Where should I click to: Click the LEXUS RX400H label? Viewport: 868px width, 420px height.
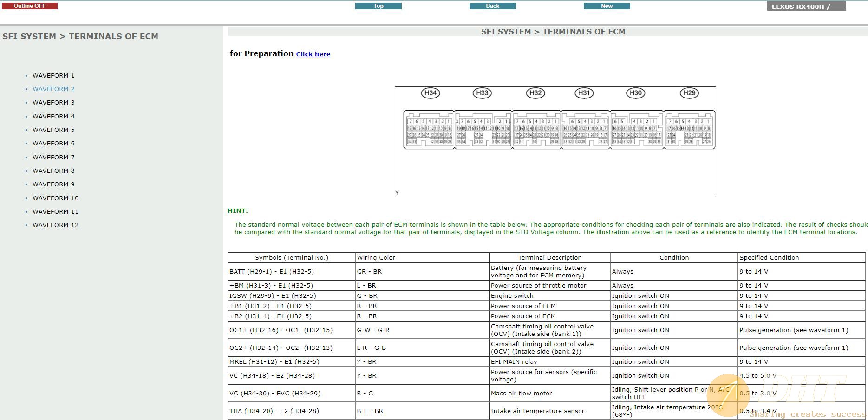(807, 7)
